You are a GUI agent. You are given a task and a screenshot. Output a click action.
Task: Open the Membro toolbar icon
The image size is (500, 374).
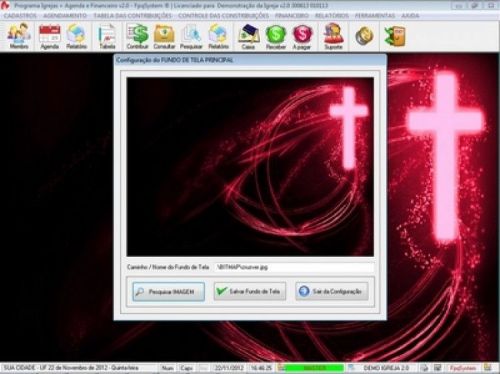tap(19, 36)
